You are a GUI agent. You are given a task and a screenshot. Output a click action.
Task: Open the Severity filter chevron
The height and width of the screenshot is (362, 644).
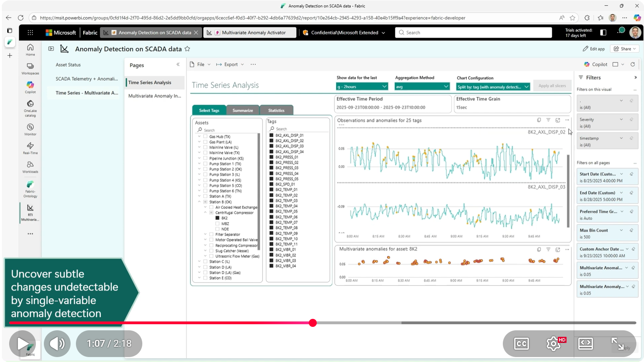point(621,120)
